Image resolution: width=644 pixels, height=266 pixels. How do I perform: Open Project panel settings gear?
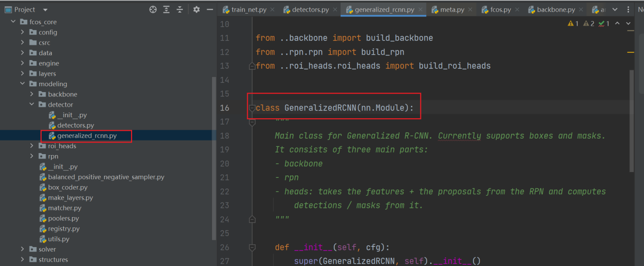pyautogui.click(x=196, y=9)
